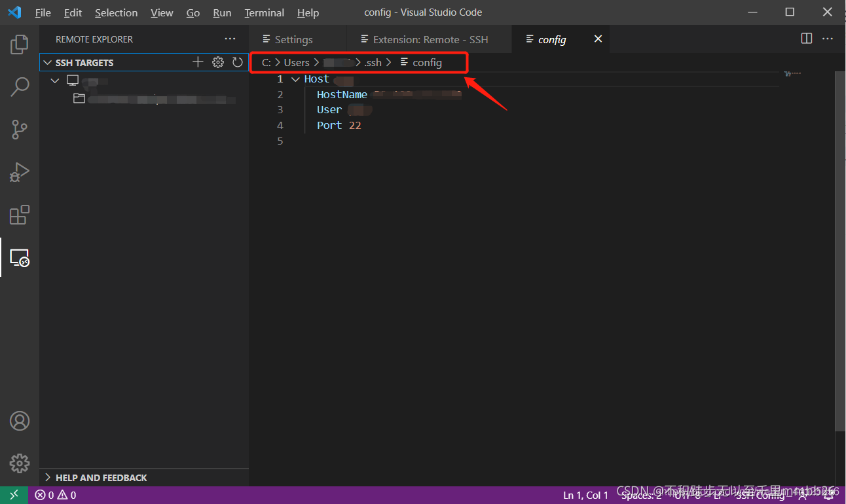The image size is (846, 504).
Task: Split the editor to the right
Action: click(x=807, y=39)
